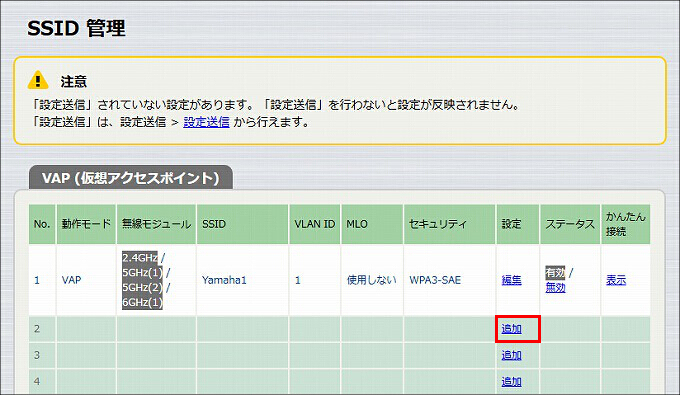
Task: Open the 設定送信 link in the notice
Action: (206, 122)
